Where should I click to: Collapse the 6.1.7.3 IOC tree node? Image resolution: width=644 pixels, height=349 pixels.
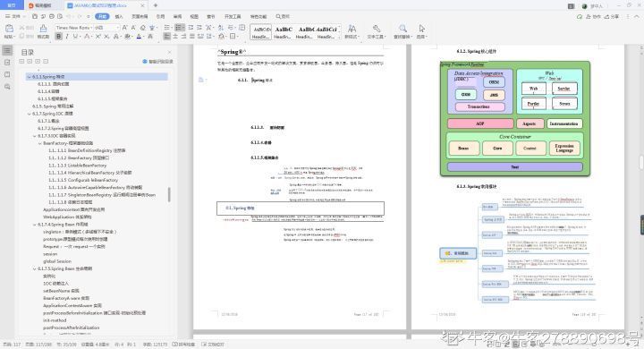point(35,136)
